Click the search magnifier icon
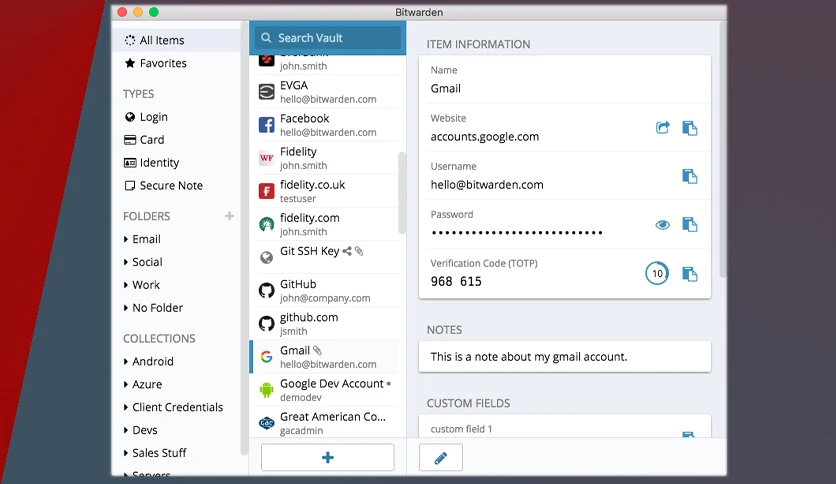Screen dimensions: 836x484 click(266, 38)
